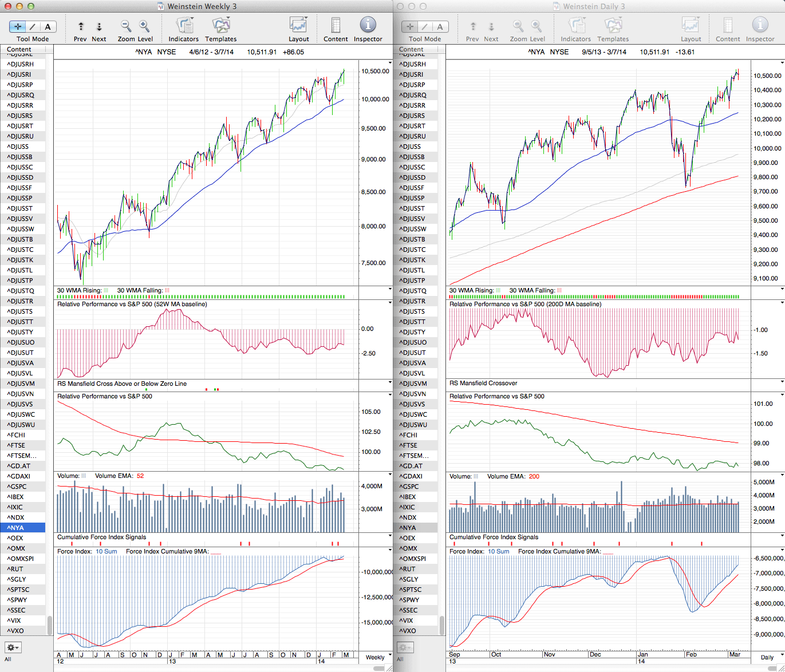Screen dimensions: 785x672
Task: Toggle the Content sidebar icon
Action: pyautogui.click(x=336, y=26)
